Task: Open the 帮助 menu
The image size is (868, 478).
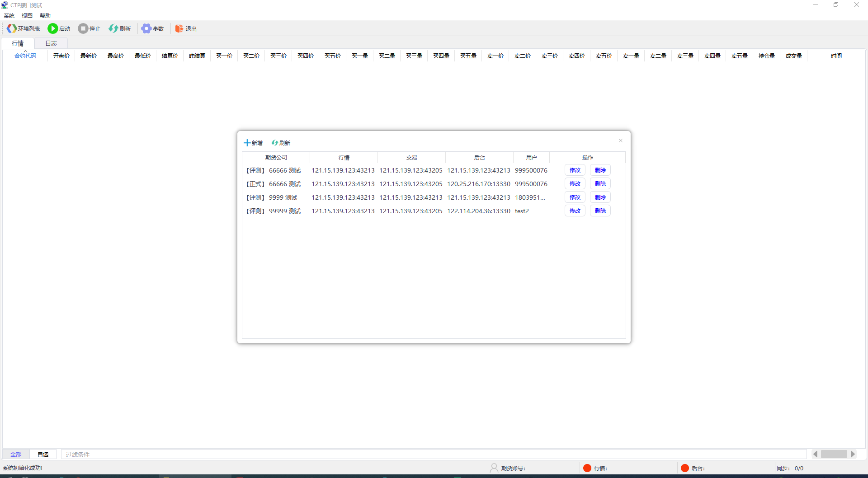Action: [45, 15]
